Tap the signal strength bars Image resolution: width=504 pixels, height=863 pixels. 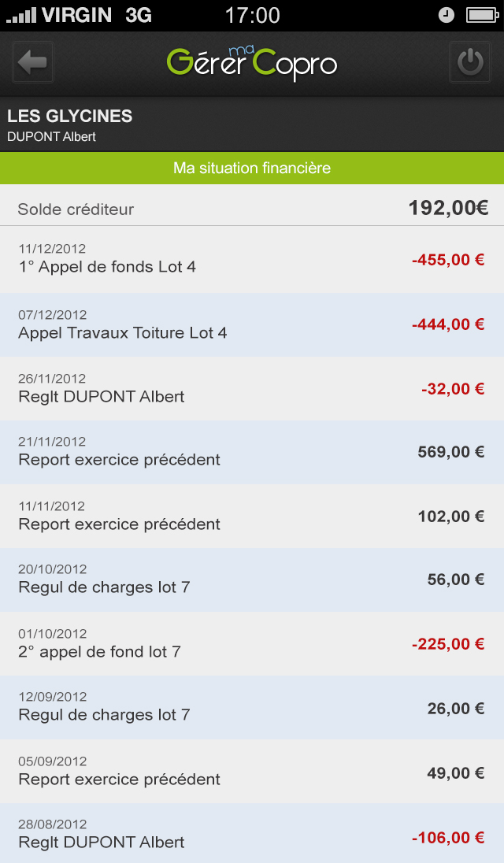[x=21, y=16]
